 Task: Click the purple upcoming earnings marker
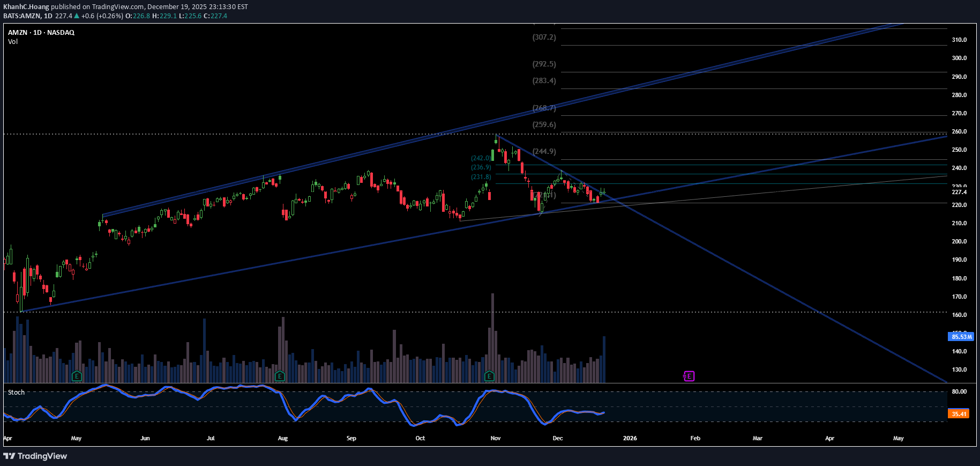click(x=689, y=376)
